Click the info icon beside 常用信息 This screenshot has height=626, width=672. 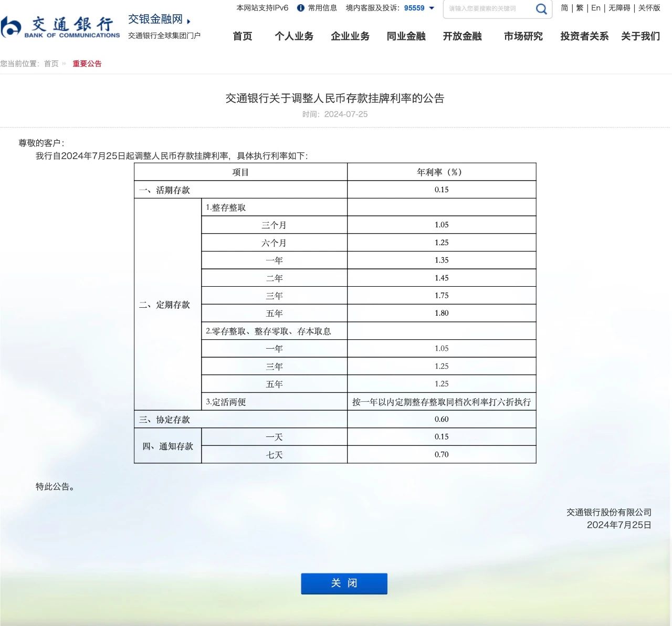pos(301,8)
